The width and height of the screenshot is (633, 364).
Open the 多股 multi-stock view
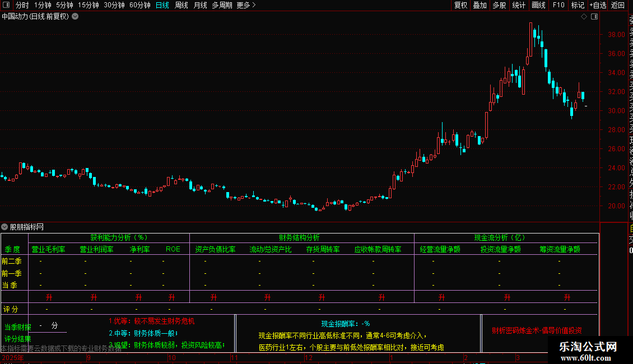click(x=499, y=5)
